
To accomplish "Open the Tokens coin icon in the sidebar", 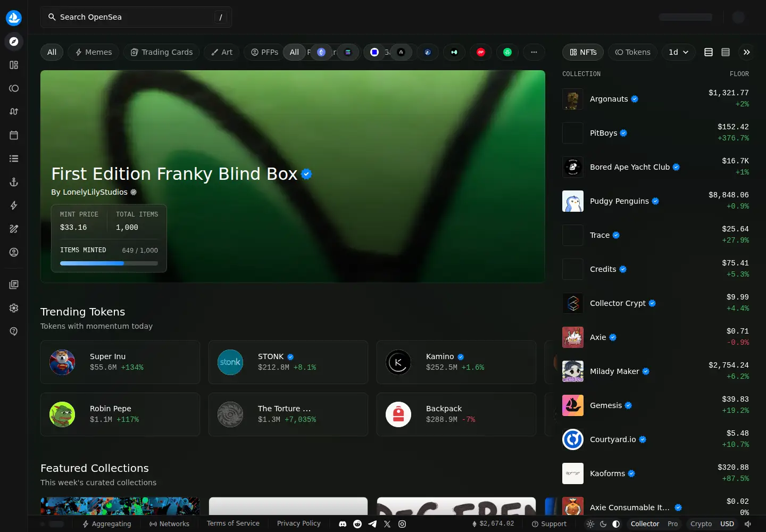I will point(14,88).
